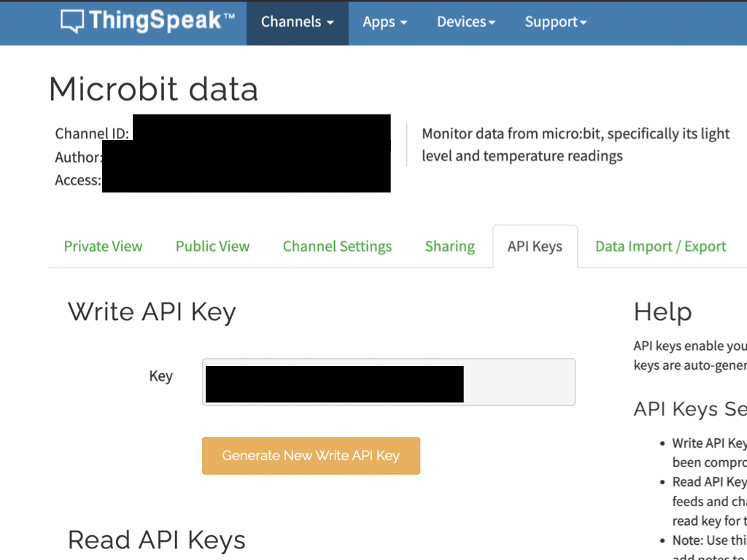Open the Data Import / Export tab
The height and width of the screenshot is (560, 747).
(x=661, y=246)
